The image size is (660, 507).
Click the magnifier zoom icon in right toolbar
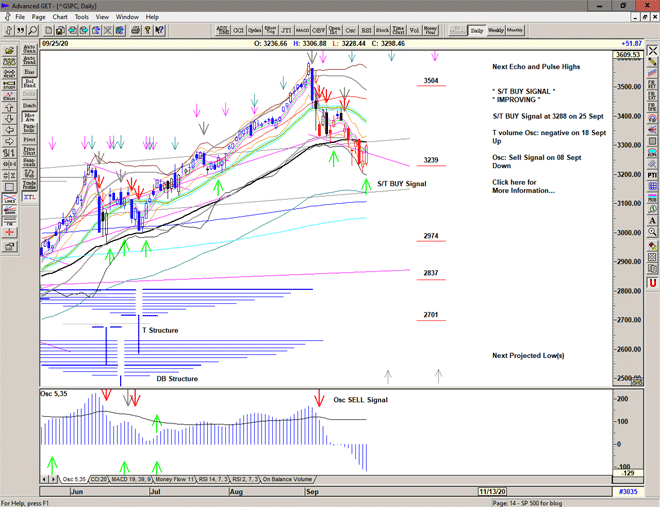tap(652, 232)
